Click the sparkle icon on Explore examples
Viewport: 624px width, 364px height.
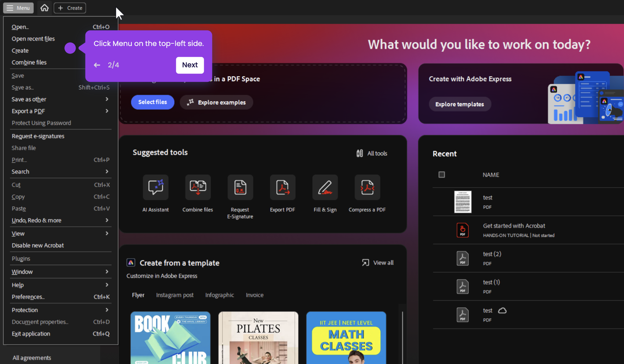190,102
